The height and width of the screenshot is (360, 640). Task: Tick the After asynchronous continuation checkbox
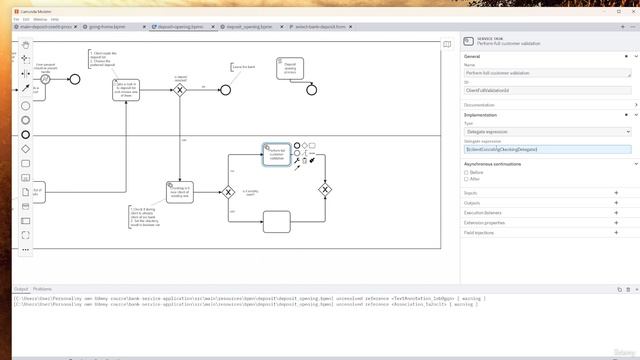(x=466, y=179)
